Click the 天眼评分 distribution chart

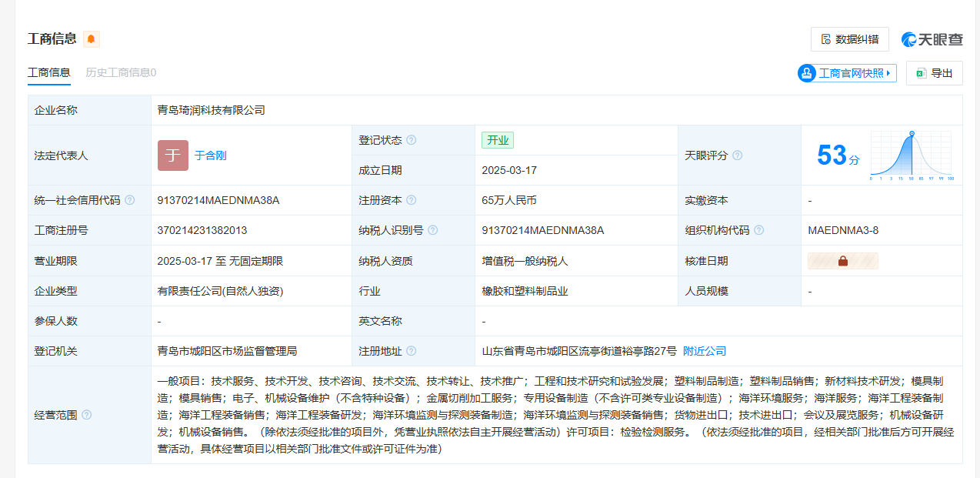click(x=912, y=155)
